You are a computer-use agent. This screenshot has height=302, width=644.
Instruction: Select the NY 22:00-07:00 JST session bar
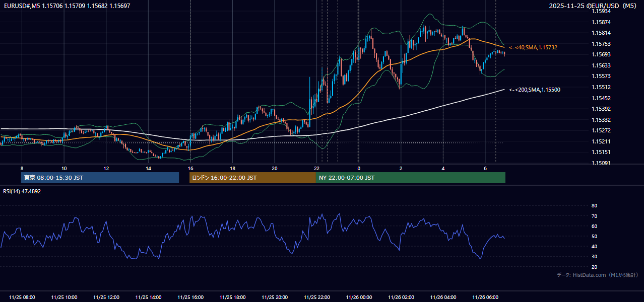point(411,178)
